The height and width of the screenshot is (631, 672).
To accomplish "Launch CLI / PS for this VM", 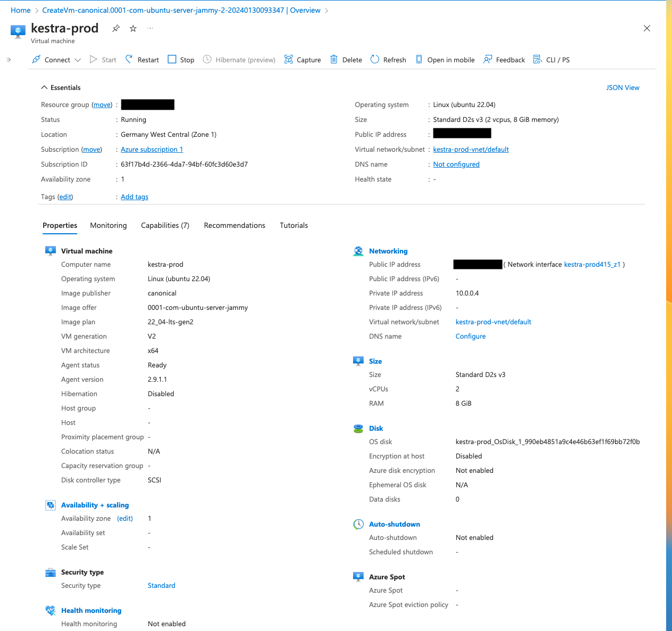I will point(551,60).
